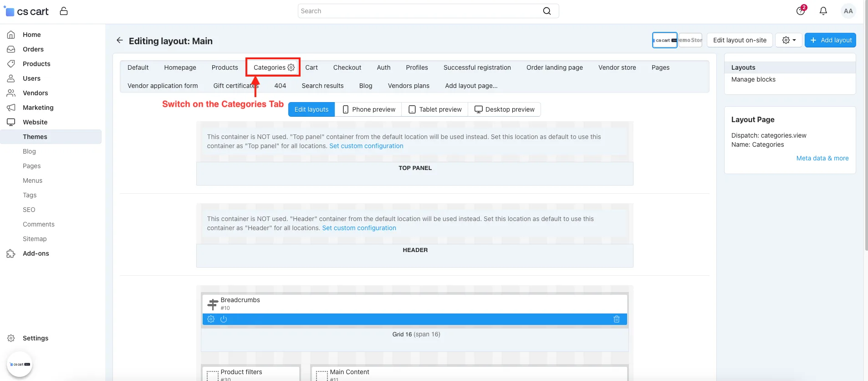Click the page vertical scrollbar

pyautogui.click(x=866, y=137)
